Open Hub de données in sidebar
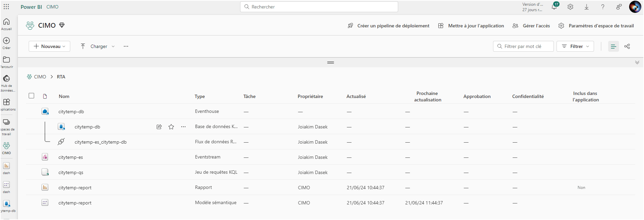644x220 pixels. [x=6, y=83]
